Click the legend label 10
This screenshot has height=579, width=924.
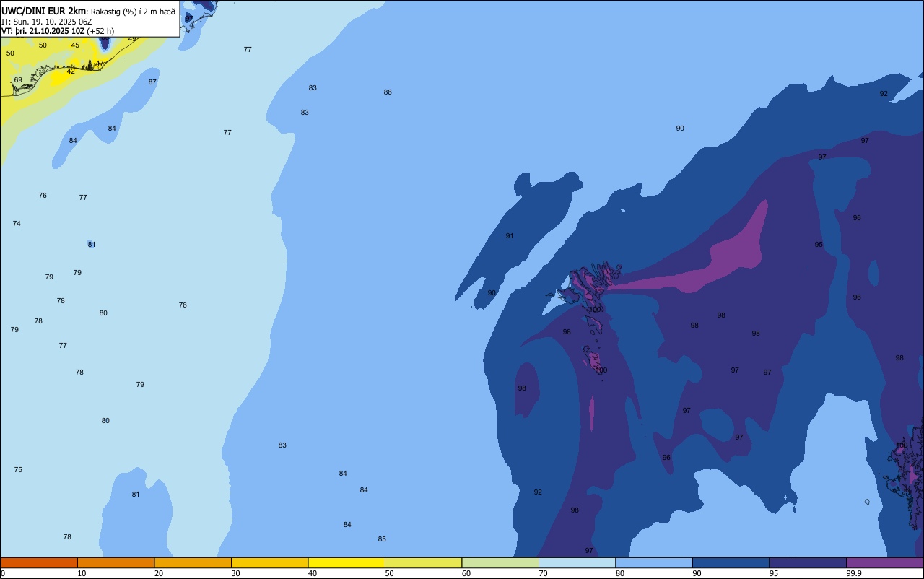pos(82,573)
